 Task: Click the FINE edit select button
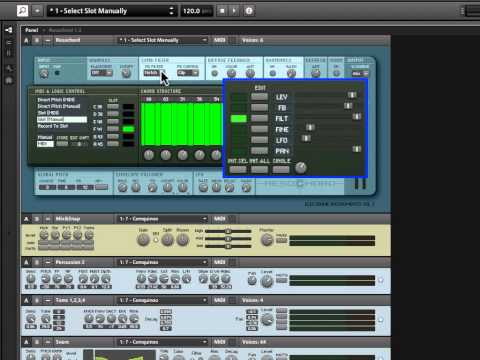[259, 129]
